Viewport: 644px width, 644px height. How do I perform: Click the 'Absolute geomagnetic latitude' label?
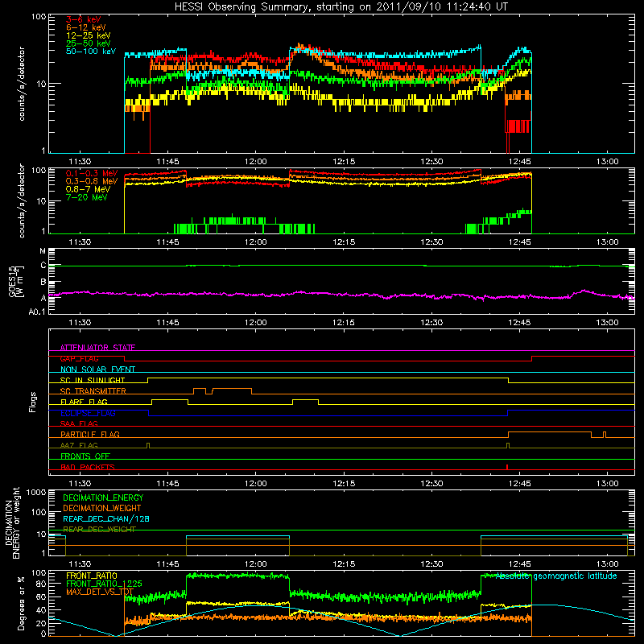(x=556, y=576)
